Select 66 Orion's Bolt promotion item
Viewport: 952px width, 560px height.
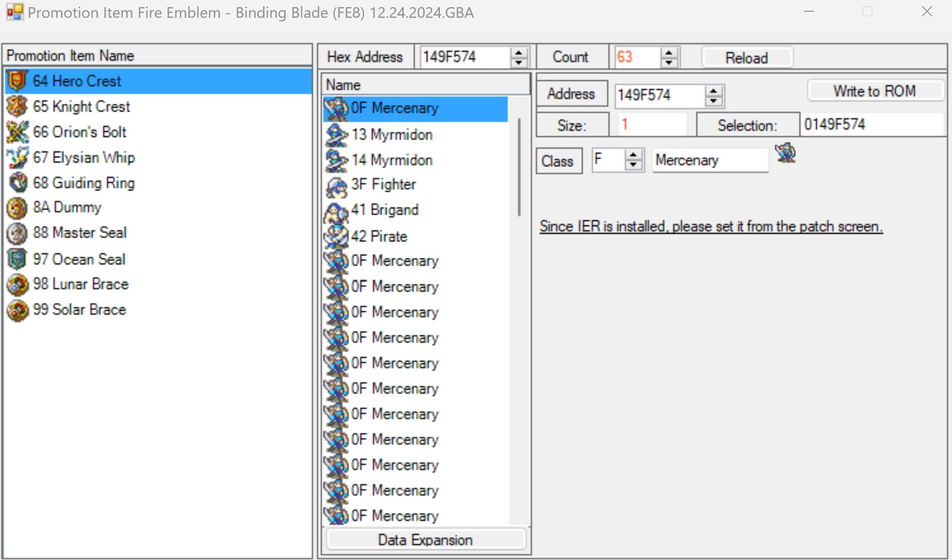point(158,132)
